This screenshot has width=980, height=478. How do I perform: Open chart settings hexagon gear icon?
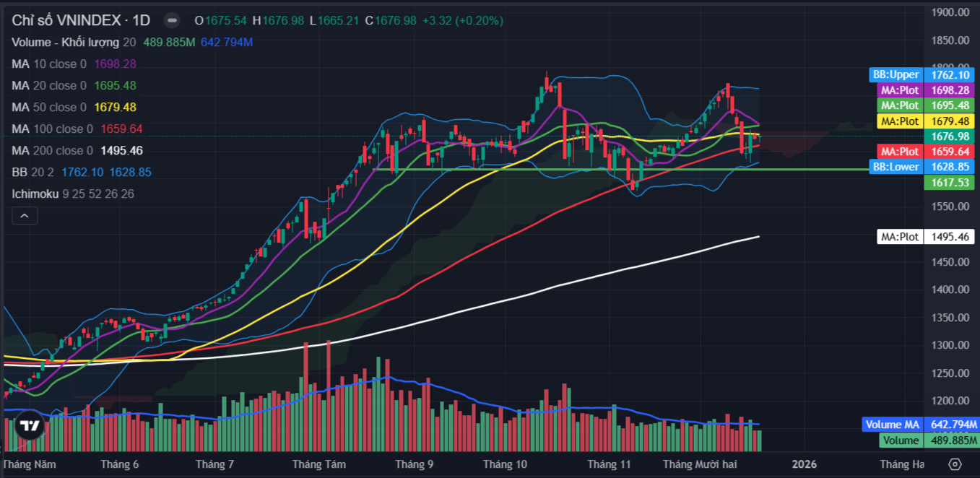(x=955, y=464)
